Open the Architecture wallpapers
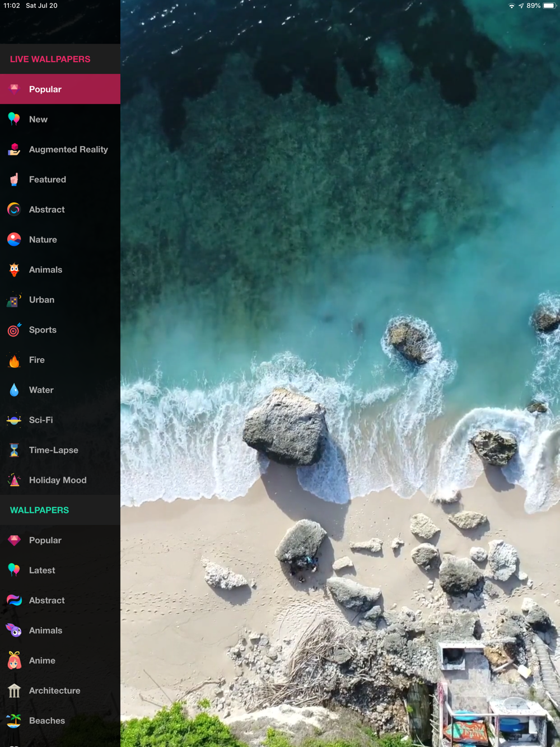The height and width of the screenshot is (747, 560). [x=60, y=690]
